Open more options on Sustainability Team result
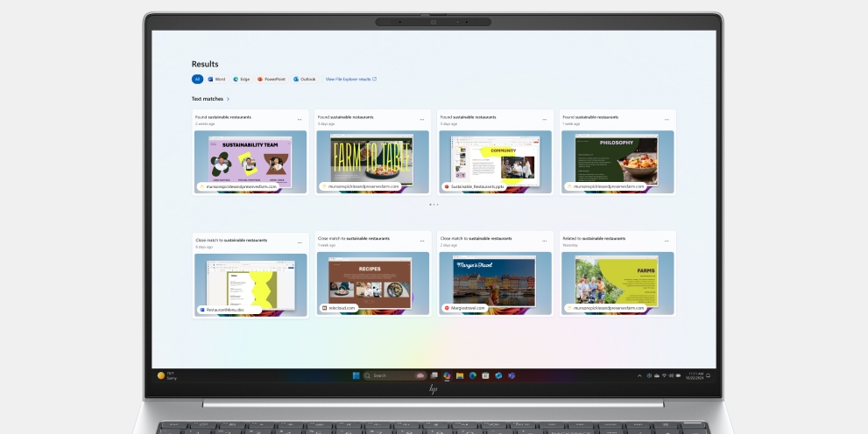Viewport: 868px width, 434px height. pos(300,120)
